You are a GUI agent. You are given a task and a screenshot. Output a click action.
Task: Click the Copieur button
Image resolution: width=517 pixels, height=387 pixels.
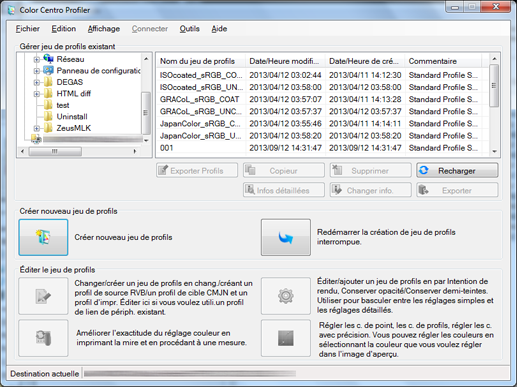tap(284, 170)
